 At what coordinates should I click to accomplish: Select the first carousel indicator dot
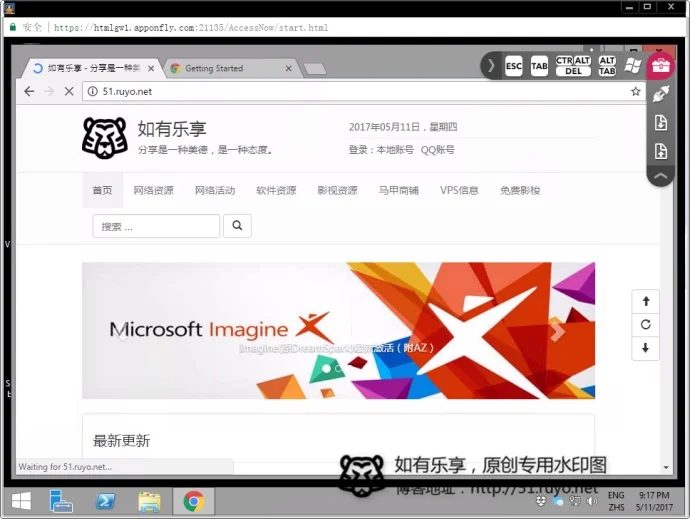tap(326, 368)
